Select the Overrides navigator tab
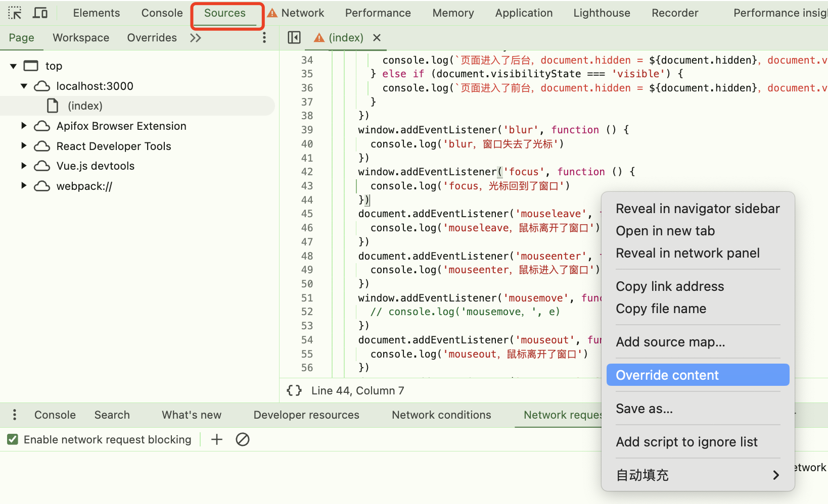 152,38
